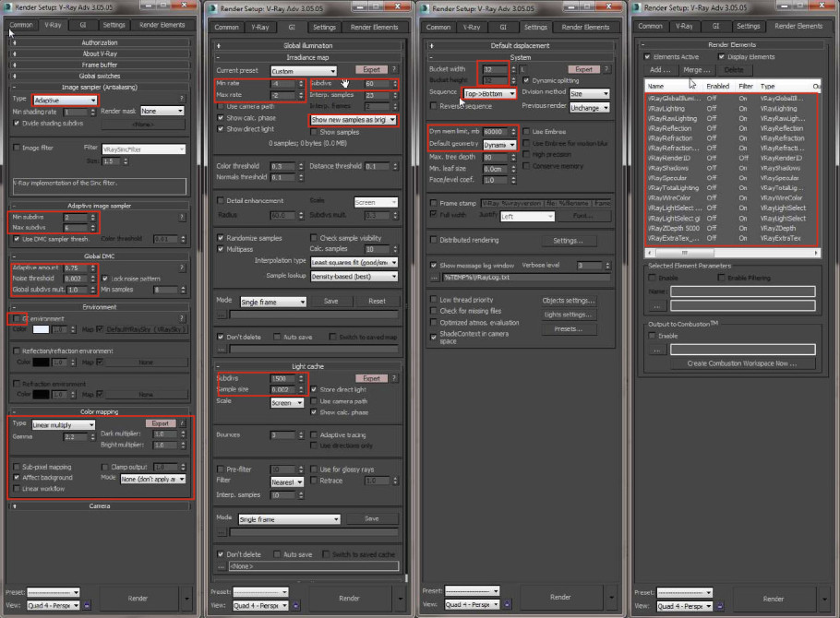Toggle Use DMC sampler thresh checkbox
Screen dimensions: 840x618
pyautogui.click(x=16, y=239)
